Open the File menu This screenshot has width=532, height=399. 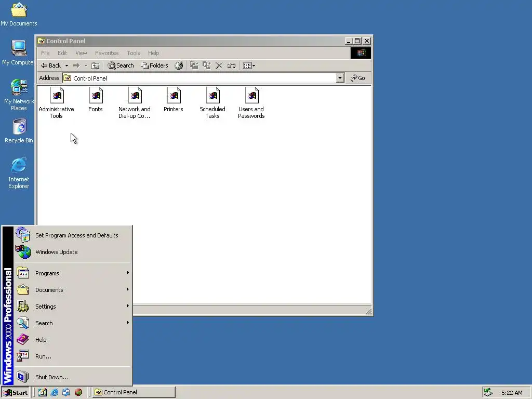point(45,53)
